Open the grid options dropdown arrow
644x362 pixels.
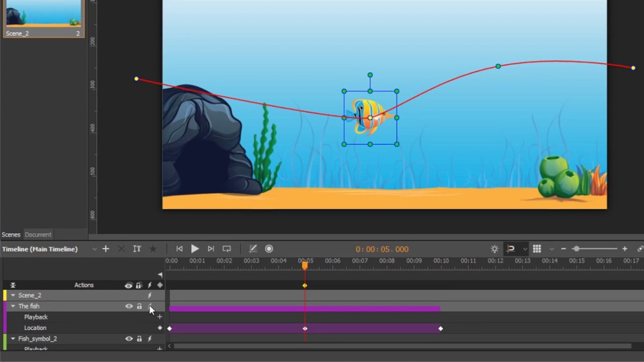[x=552, y=248]
